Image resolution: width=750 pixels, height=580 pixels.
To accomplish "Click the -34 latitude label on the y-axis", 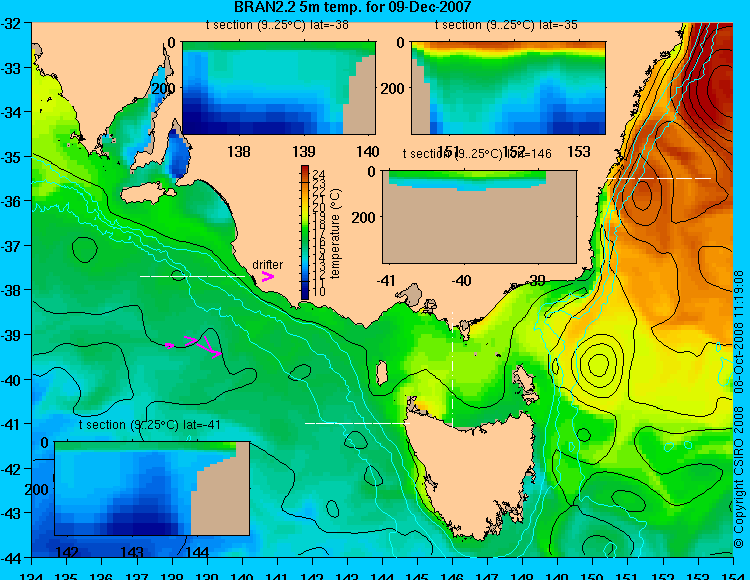I will click(11, 112).
